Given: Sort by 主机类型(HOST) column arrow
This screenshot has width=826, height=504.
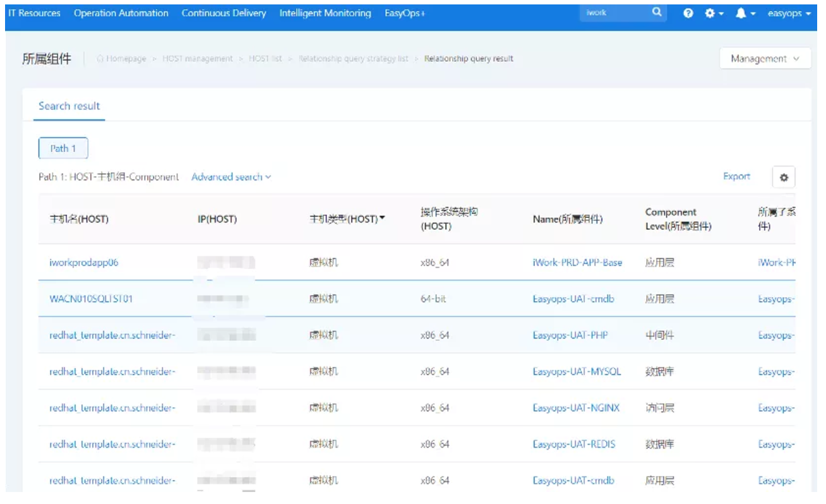Looking at the screenshot, I should pyautogui.click(x=382, y=219).
